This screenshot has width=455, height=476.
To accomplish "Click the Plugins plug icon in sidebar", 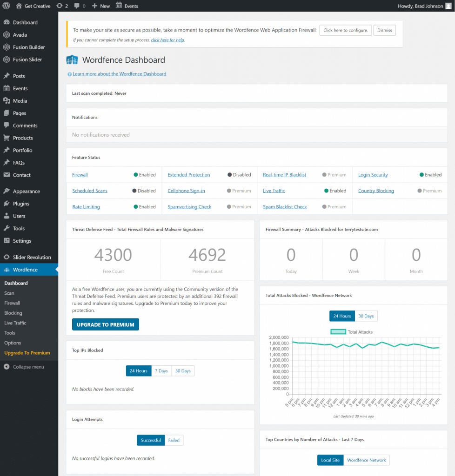I will tap(7, 203).
